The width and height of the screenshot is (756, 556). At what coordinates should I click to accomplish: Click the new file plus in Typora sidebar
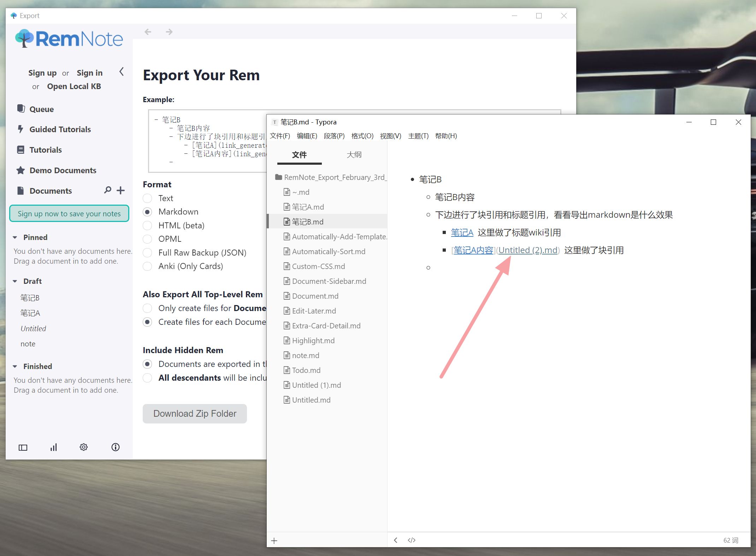[x=274, y=541]
